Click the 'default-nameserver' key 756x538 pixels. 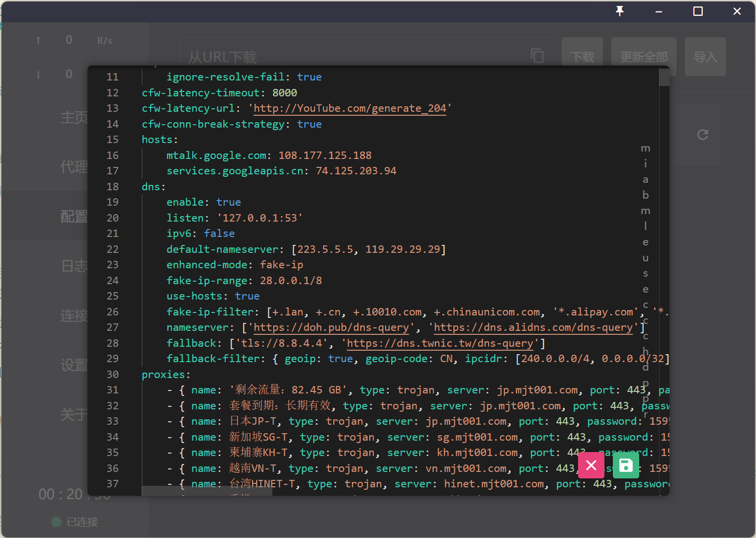[223, 249]
